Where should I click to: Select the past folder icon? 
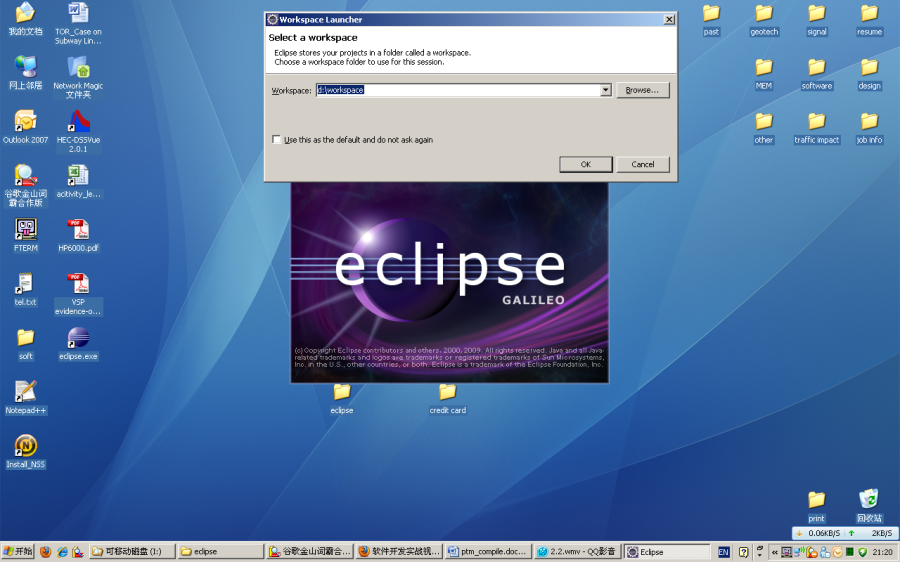711,21
